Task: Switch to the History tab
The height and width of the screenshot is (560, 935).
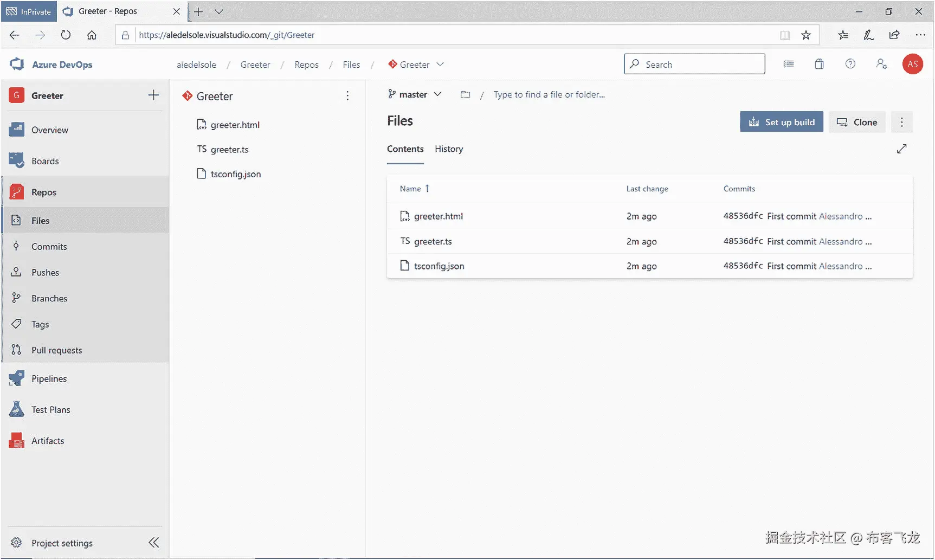Action: click(449, 149)
